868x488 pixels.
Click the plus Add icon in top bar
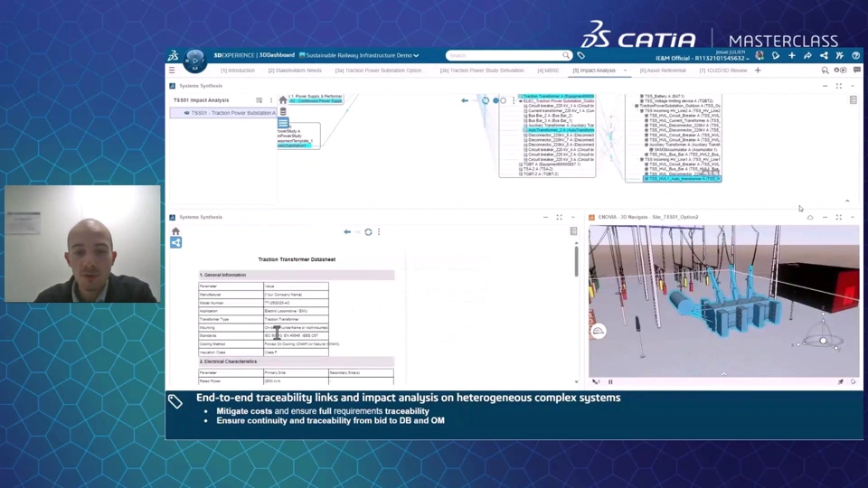pos(792,55)
